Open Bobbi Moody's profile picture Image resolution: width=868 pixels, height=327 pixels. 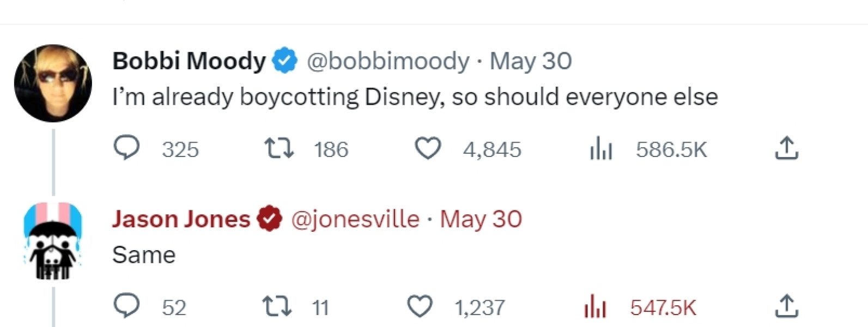53,83
